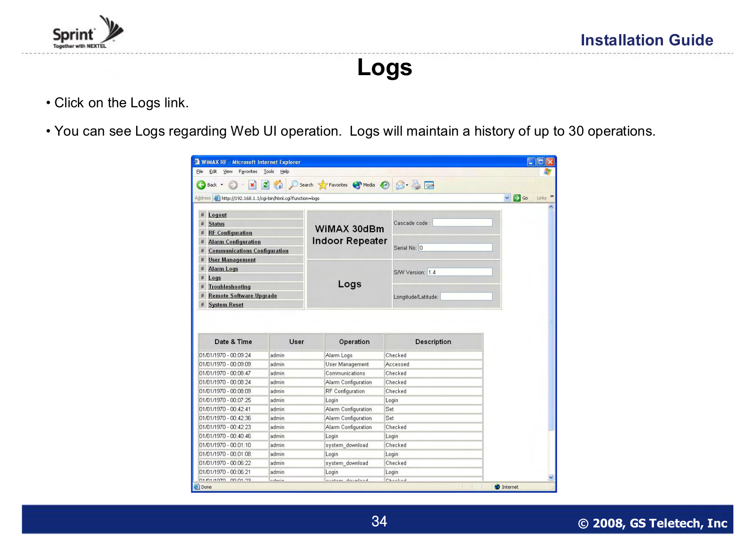Click the IE window title bar icon
Viewport: 756px width, 535px height.
coord(197,162)
